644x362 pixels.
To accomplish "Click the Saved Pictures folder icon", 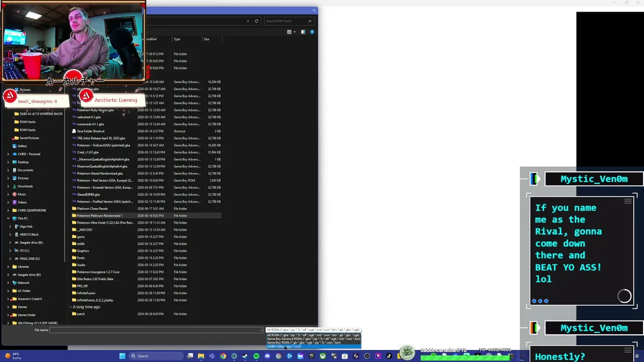I will (x=17, y=138).
